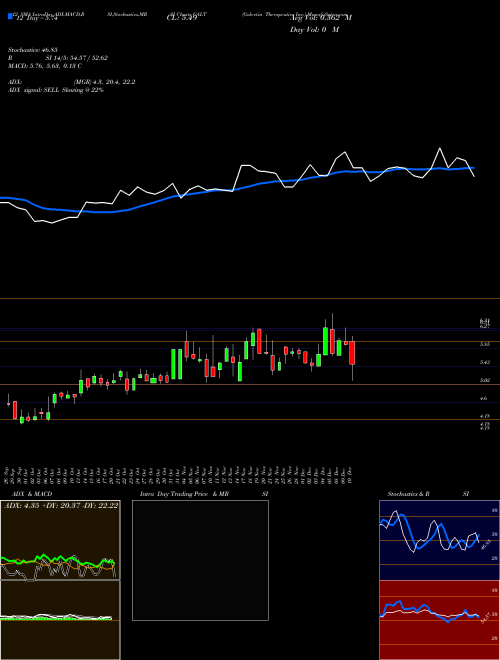The height and width of the screenshot is (660, 500).
Task: Click the blue 12-day SMA legend square
Action: click(x=10, y=16)
